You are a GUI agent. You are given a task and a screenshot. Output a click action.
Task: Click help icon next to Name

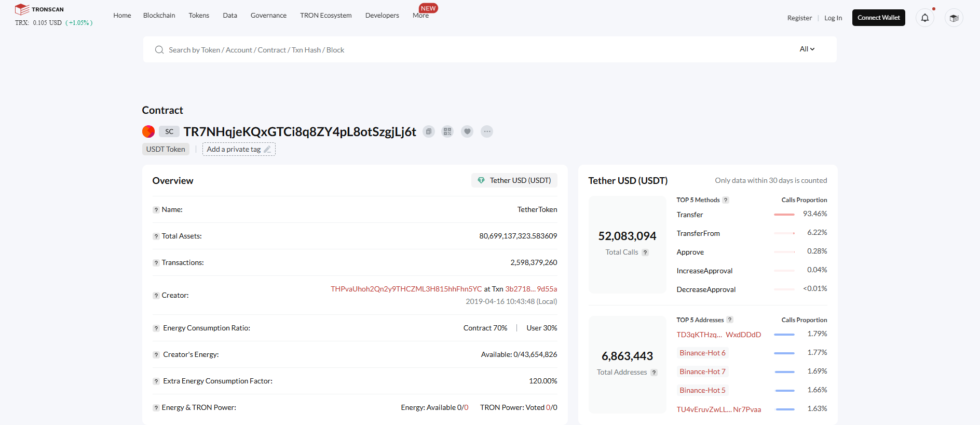click(x=156, y=210)
